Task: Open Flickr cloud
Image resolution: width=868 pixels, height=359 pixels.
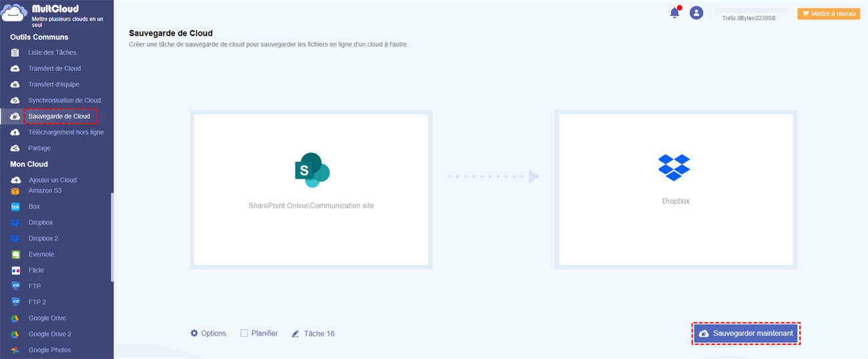Action: point(36,271)
